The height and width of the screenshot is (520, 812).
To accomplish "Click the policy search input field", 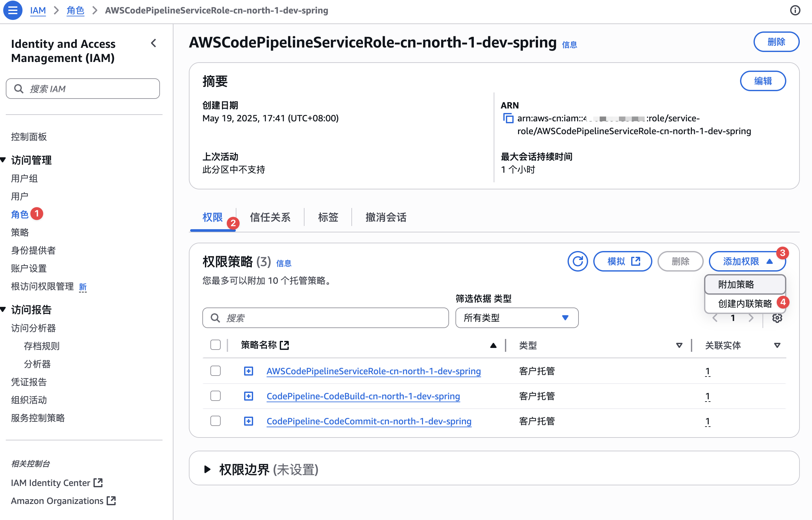I will click(x=325, y=318).
